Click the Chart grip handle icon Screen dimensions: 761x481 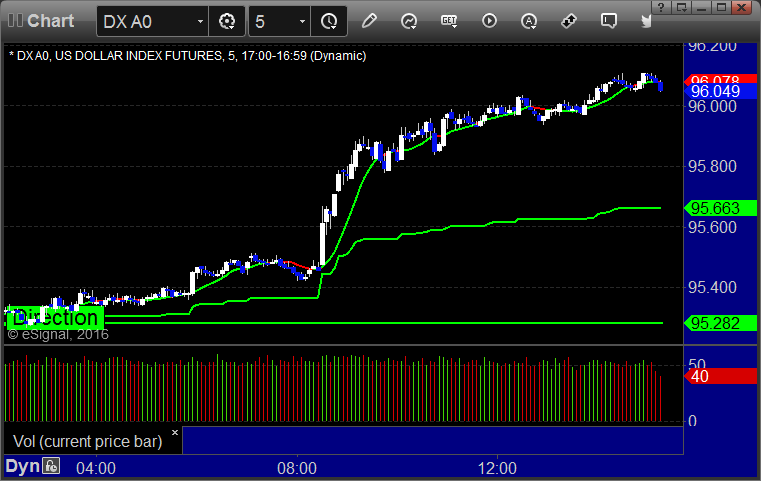(15, 20)
